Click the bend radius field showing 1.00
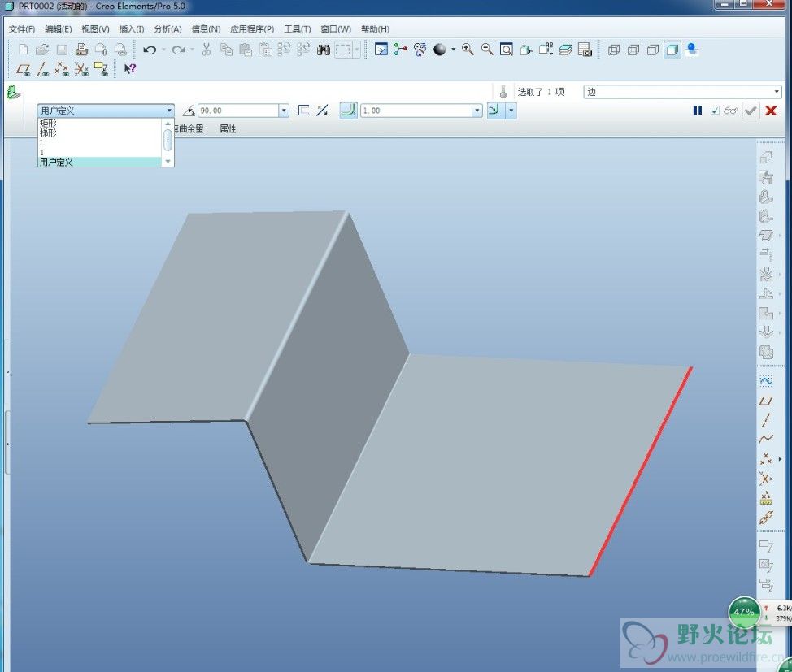Image resolution: width=792 pixels, height=672 pixels. (416, 111)
